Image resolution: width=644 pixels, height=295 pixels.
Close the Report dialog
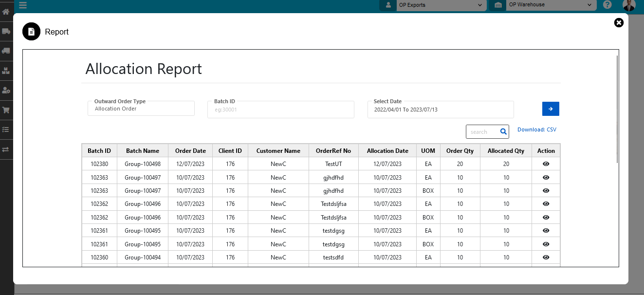pos(619,22)
